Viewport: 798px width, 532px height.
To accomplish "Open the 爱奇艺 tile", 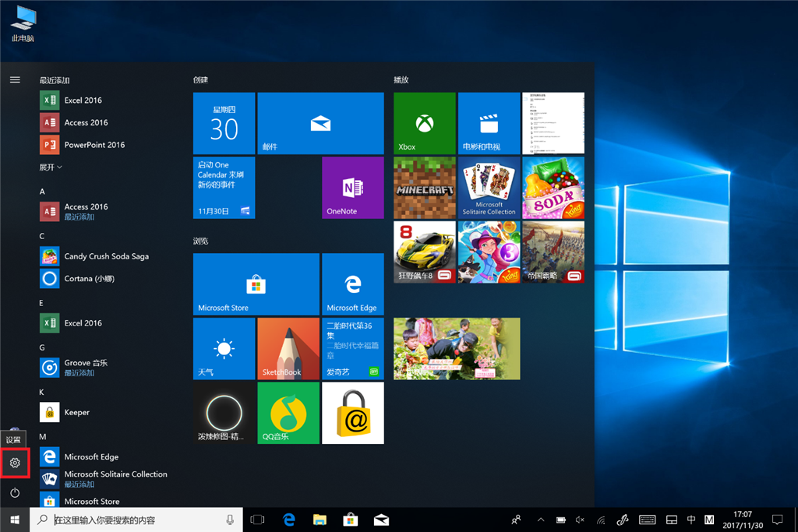I will coord(353,349).
